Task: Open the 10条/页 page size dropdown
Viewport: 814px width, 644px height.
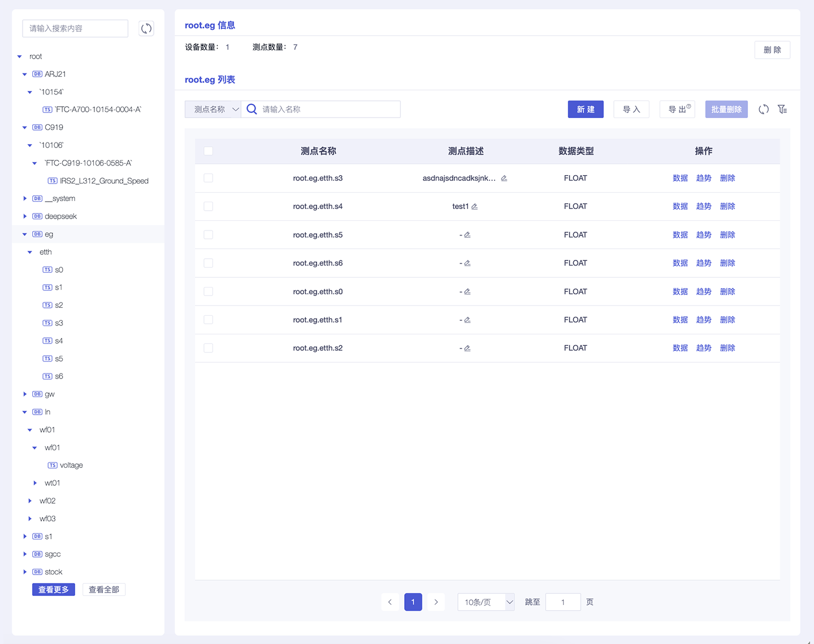Action: tap(486, 602)
